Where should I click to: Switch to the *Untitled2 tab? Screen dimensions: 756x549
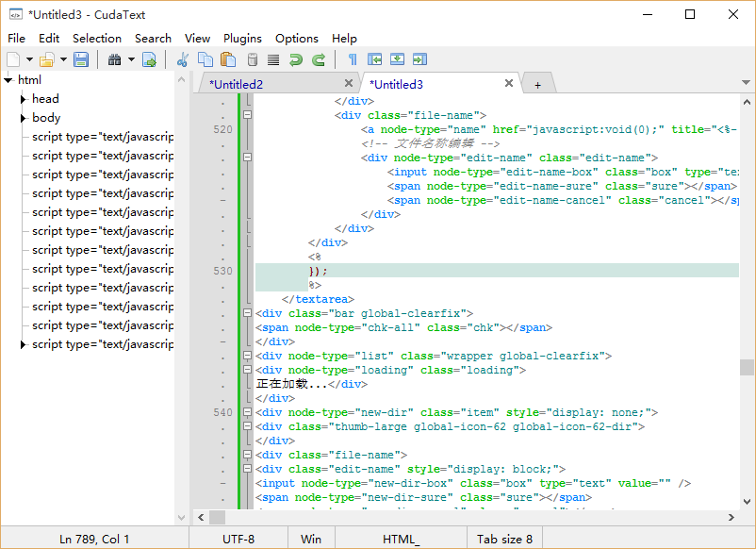click(x=237, y=84)
